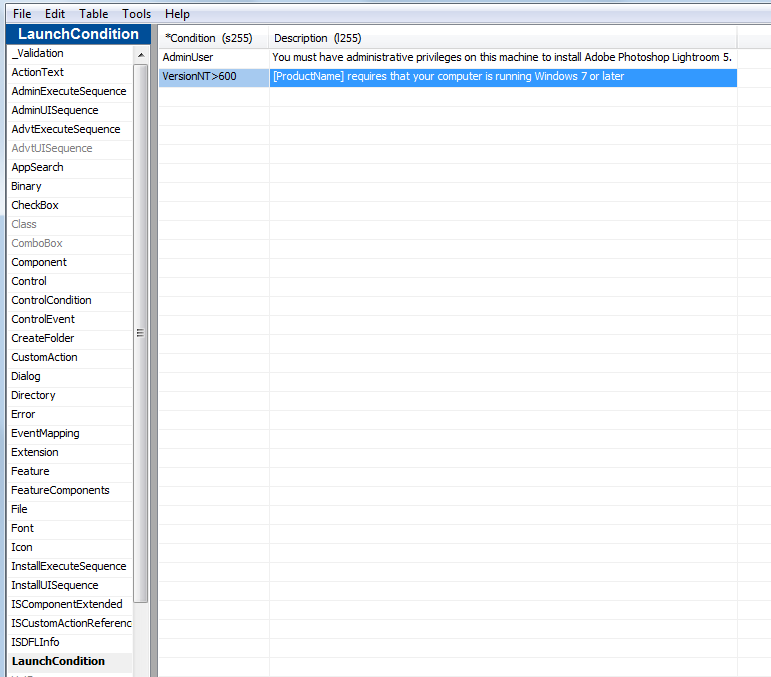This screenshot has width=771, height=677.
Task: Open the File menu
Action: (22, 14)
